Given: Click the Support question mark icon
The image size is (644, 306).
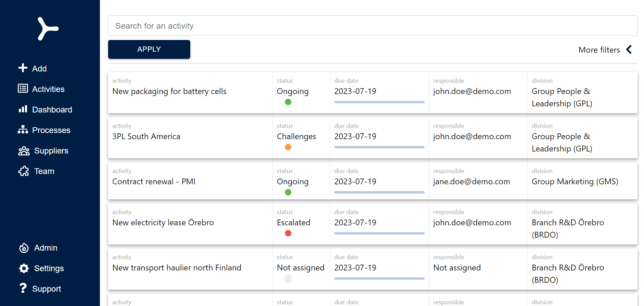Looking at the screenshot, I should click(x=23, y=288).
